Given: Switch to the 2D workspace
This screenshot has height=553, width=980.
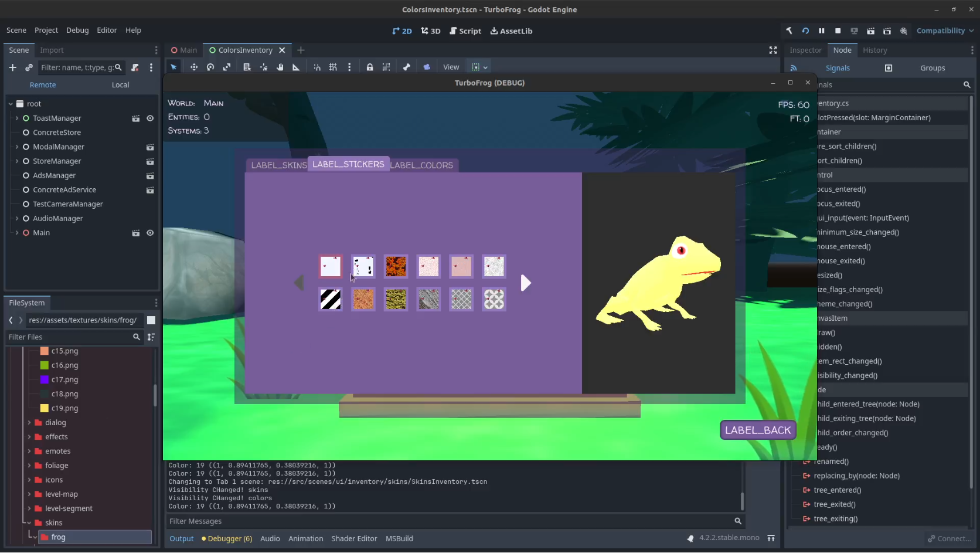Looking at the screenshot, I should 402,31.
